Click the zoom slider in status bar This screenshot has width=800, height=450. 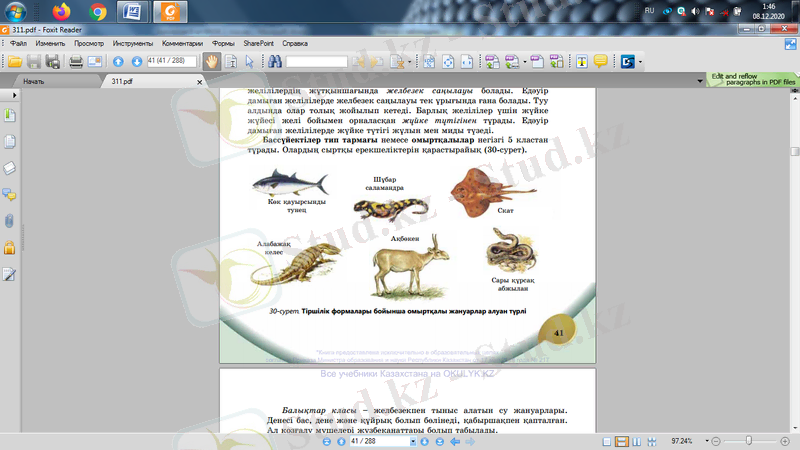[x=749, y=441]
